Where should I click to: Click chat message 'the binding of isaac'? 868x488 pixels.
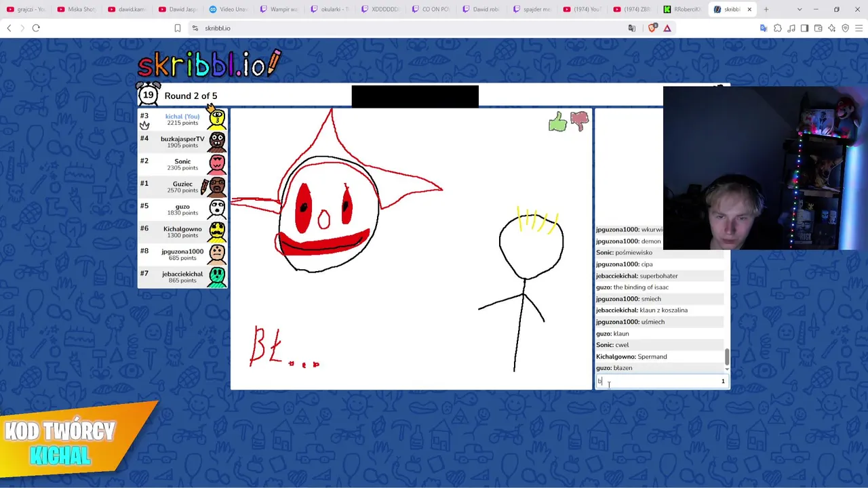(x=641, y=287)
